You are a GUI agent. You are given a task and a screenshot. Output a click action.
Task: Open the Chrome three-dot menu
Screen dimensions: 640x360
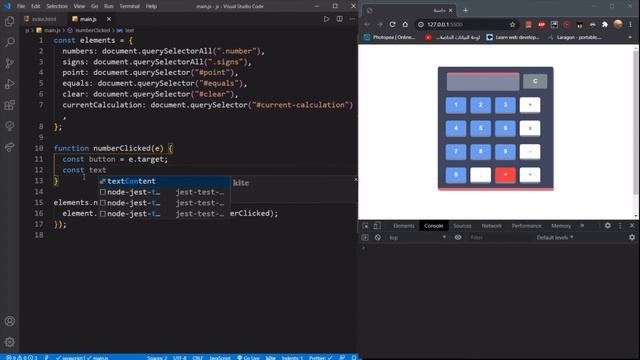631,24
